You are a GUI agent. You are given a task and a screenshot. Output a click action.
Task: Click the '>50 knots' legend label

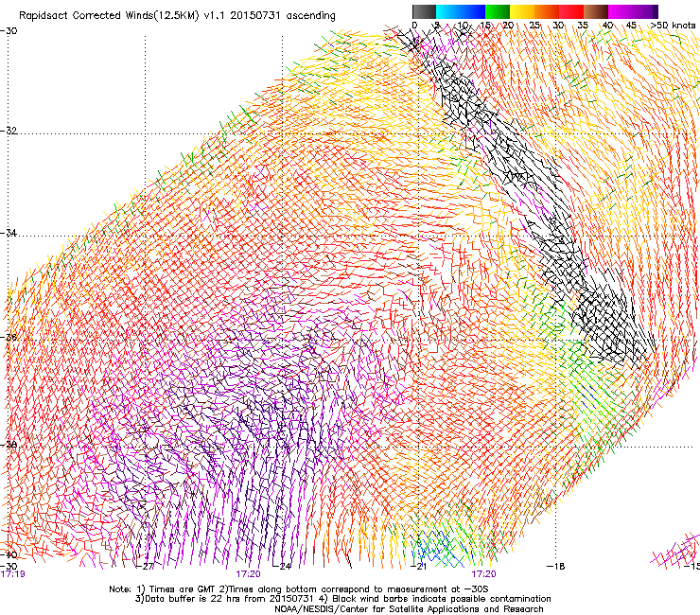673,25
